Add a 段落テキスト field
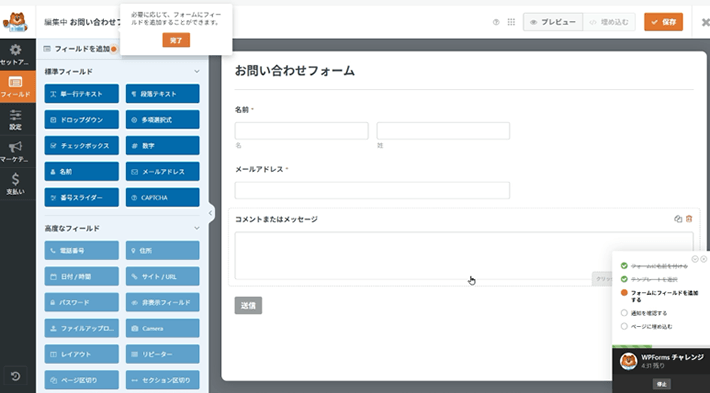The width and height of the screenshot is (710, 393). pyautogui.click(x=163, y=94)
